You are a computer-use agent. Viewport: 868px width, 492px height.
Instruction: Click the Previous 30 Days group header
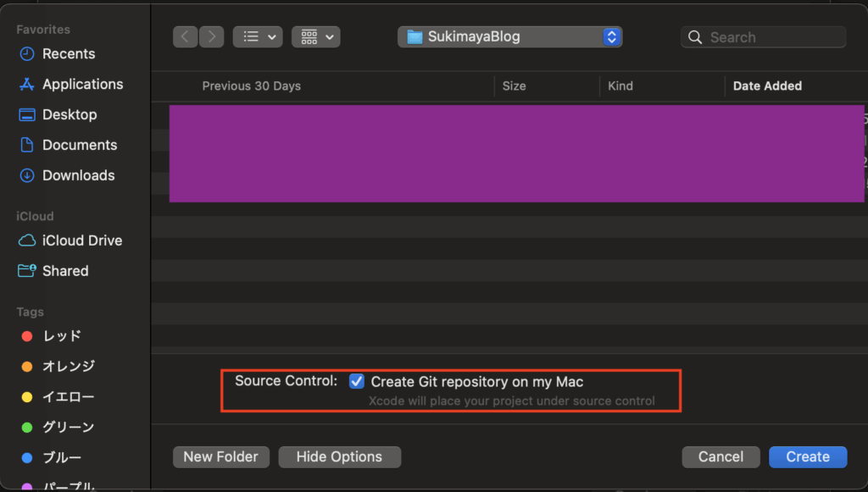(x=251, y=86)
